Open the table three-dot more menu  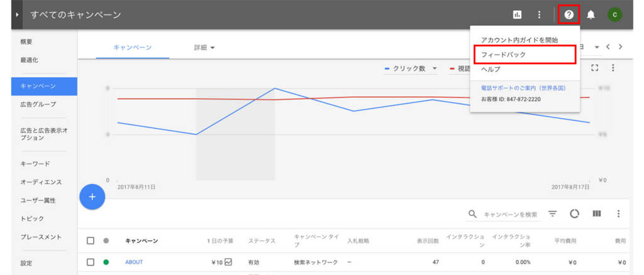(x=619, y=214)
